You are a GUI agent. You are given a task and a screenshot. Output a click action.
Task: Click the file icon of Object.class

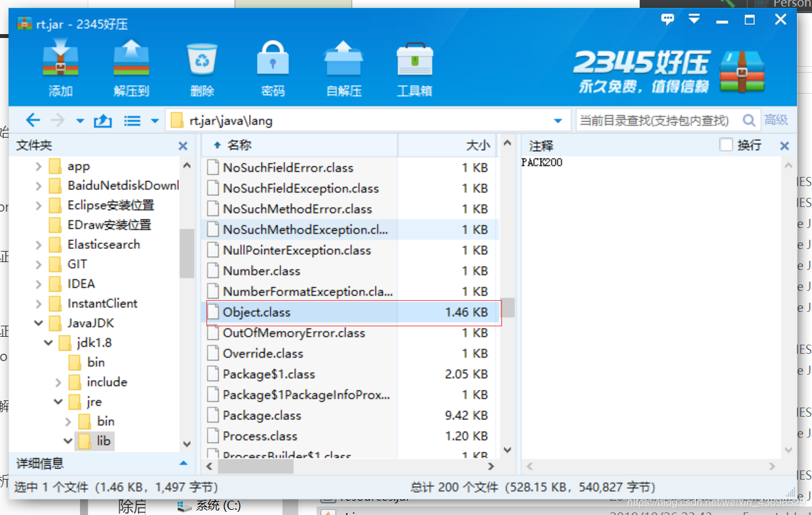coord(212,312)
